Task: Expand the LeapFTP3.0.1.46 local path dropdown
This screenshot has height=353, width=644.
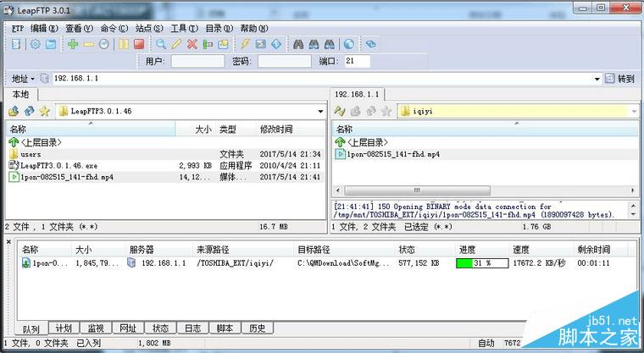Action: tap(320, 111)
